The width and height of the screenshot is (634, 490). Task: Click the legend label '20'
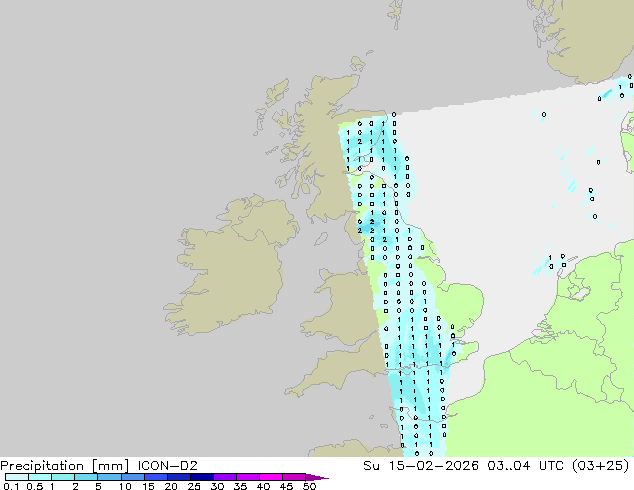click(x=171, y=486)
